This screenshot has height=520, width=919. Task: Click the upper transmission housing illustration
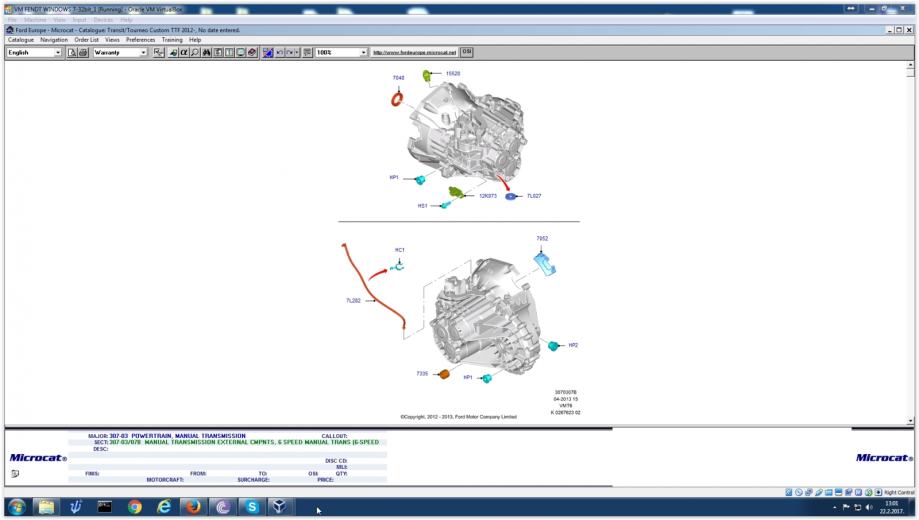tap(466, 132)
